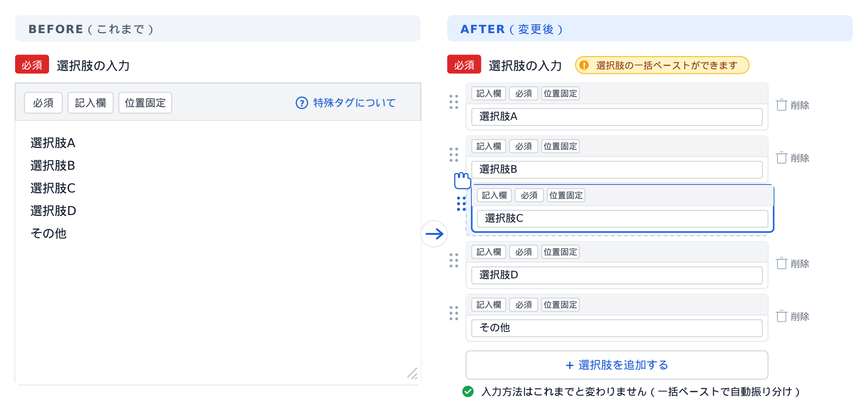Click the question mark icon by 特殊タグについて
Viewport: 868px width, 415px height.
[301, 103]
